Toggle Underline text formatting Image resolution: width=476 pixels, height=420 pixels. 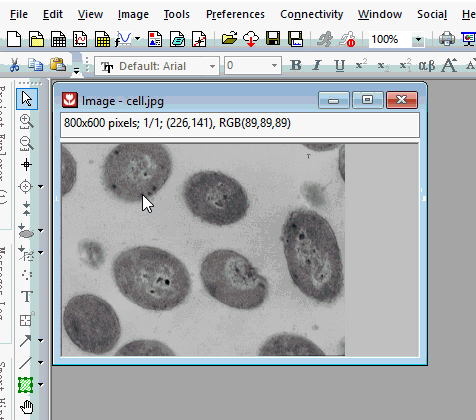pyautogui.click(x=339, y=65)
